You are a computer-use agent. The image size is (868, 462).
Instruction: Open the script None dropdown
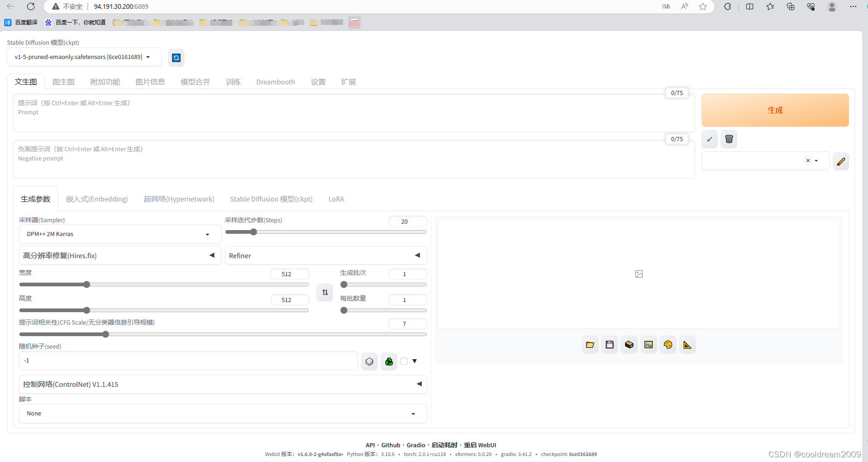click(x=223, y=414)
